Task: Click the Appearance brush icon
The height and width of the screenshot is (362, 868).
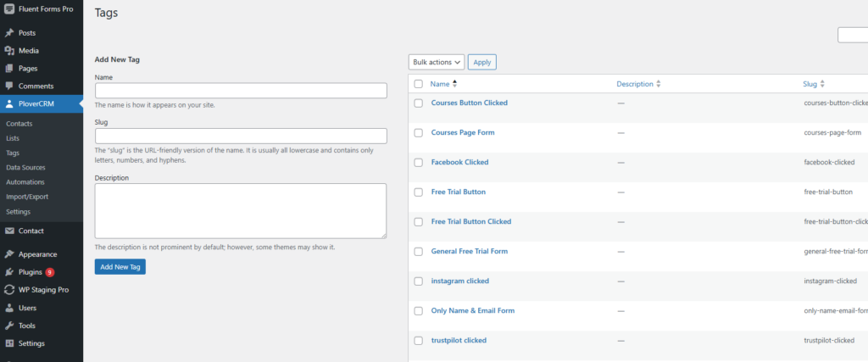Action: [9, 254]
